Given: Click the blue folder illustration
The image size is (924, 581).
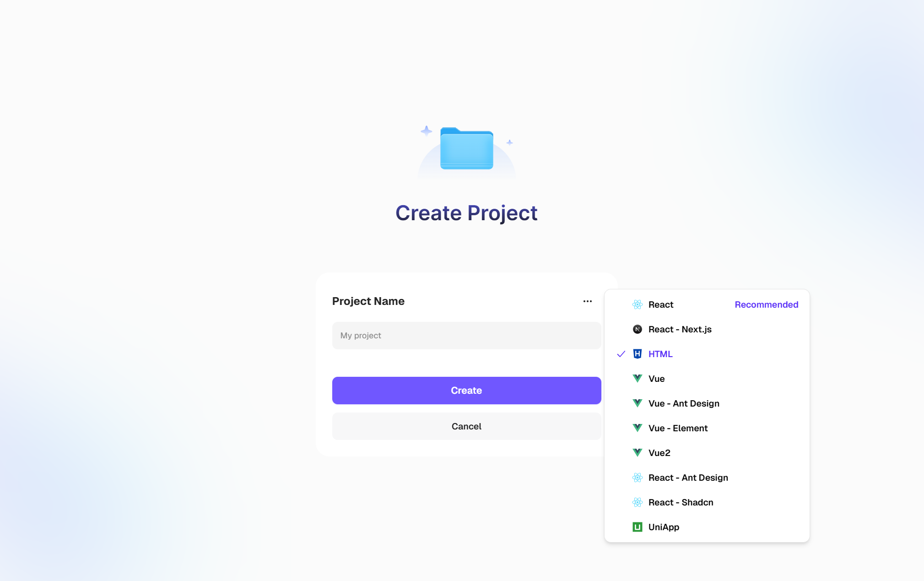Looking at the screenshot, I should (x=466, y=149).
